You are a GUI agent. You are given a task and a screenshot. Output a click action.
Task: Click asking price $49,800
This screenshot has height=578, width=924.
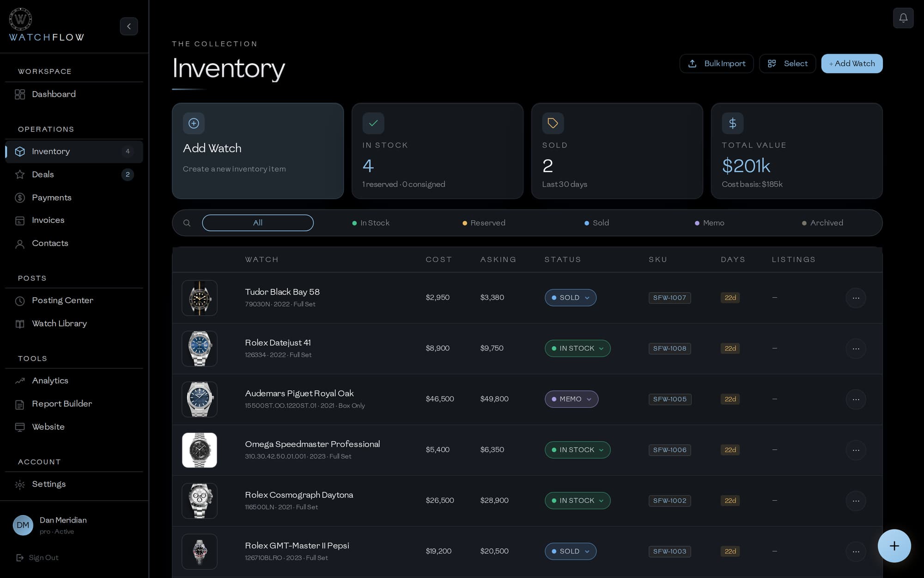[494, 399]
